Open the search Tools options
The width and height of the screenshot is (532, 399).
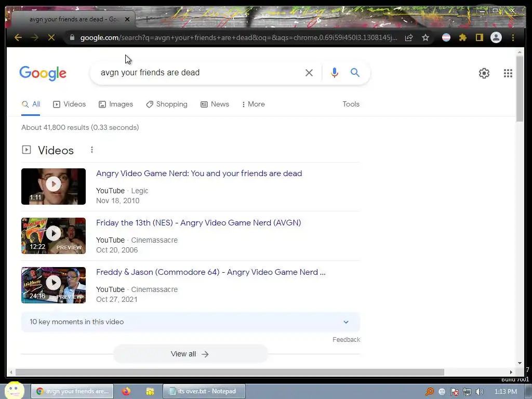pos(351,104)
